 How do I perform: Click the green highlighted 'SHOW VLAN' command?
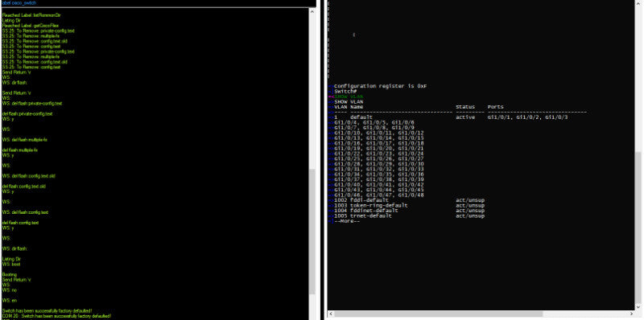click(x=349, y=96)
